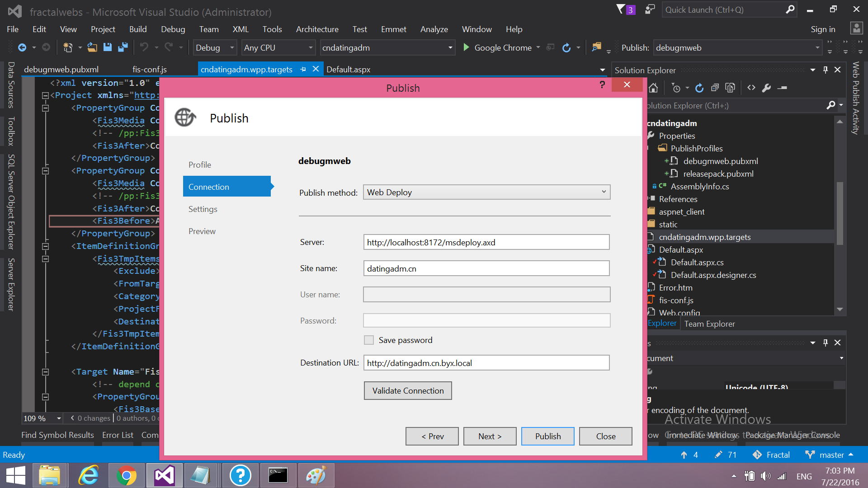Sync Solution Explorer with active document
This screenshot has height=488, width=868.
coord(731,88)
